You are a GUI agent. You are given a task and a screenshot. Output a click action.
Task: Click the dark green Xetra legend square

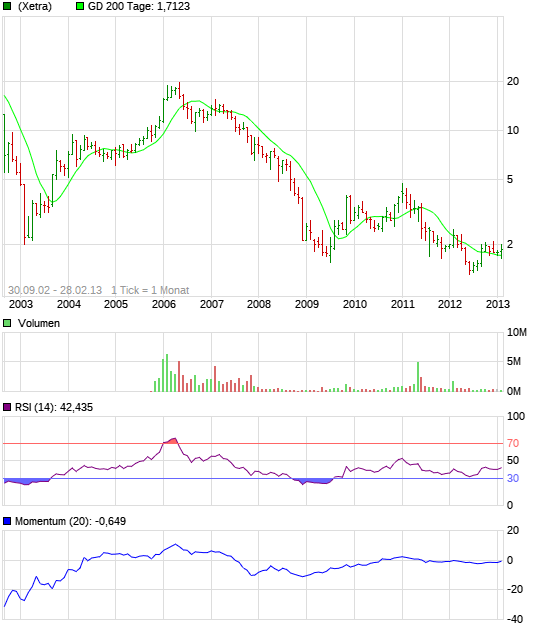7,6
